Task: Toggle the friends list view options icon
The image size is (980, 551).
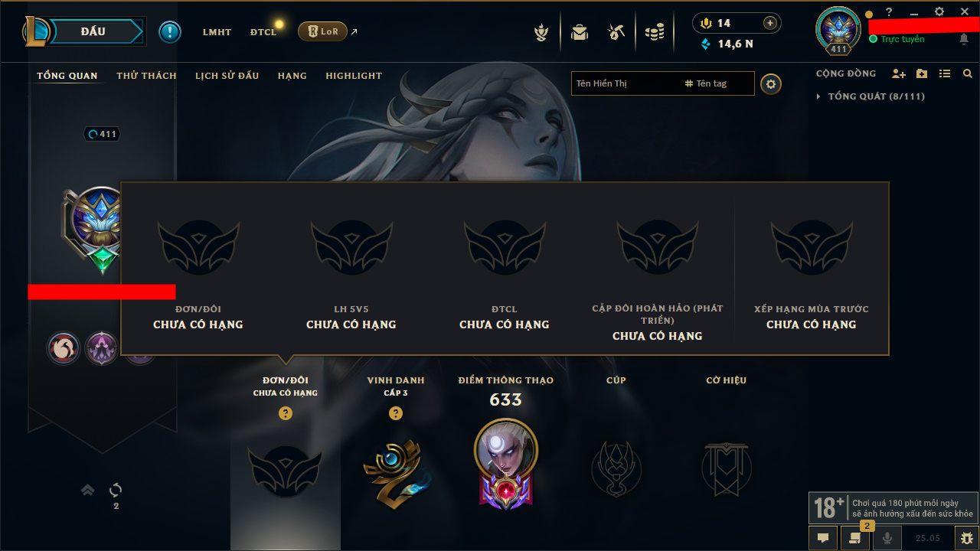Action: pos(945,73)
